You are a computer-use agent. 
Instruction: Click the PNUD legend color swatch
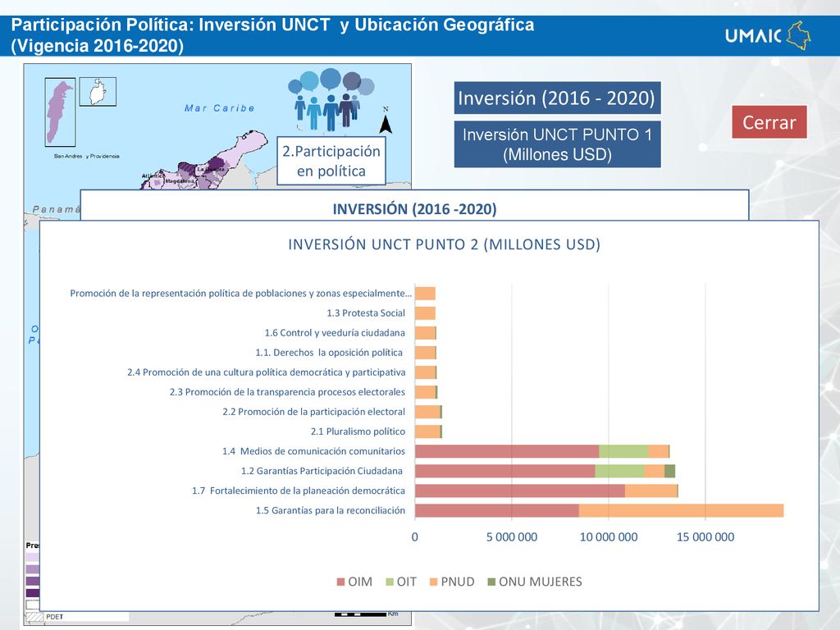[x=433, y=582]
